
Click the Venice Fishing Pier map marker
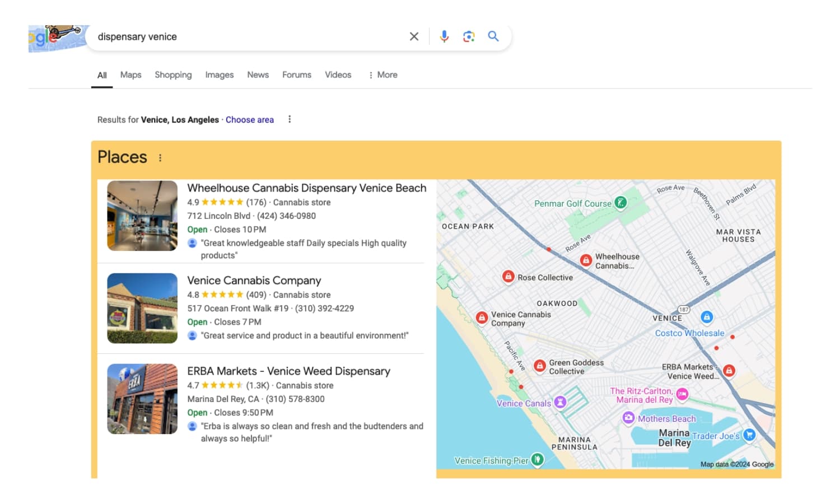tap(536, 460)
